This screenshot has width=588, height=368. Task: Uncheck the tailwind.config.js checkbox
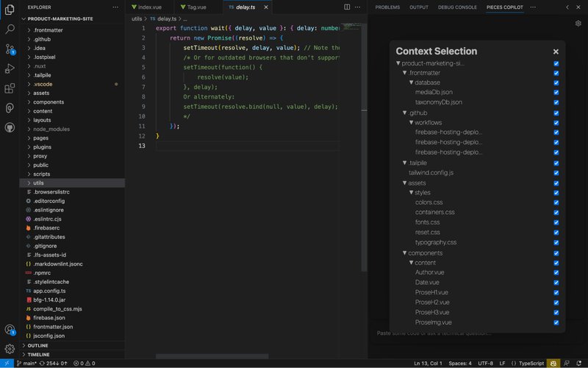tap(556, 173)
